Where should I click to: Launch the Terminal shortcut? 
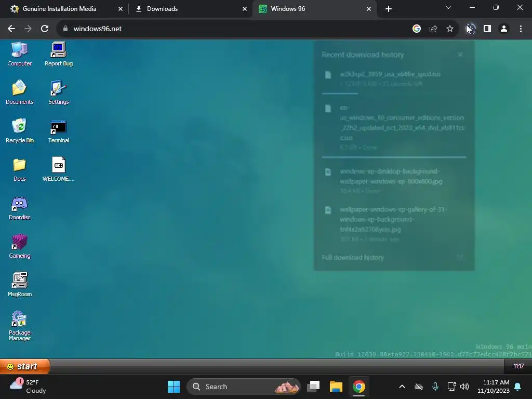coord(58,131)
